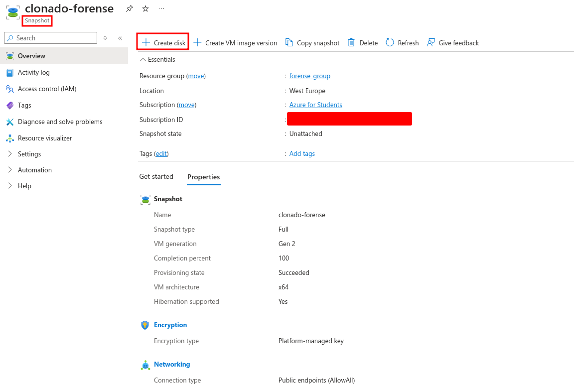Select Platform-managed key encryption value
This screenshot has height=392, width=574.
tap(311, 341)
